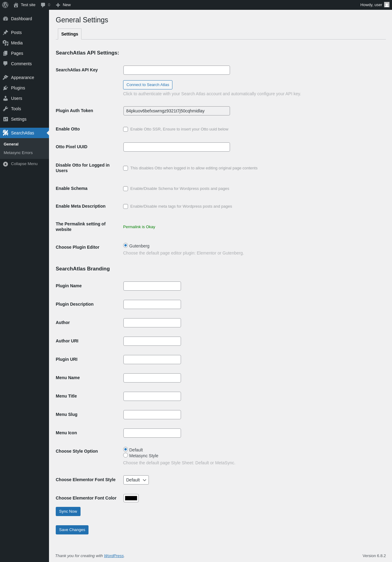
Task: Click the plus icon next to New
Action: (58, 5)
